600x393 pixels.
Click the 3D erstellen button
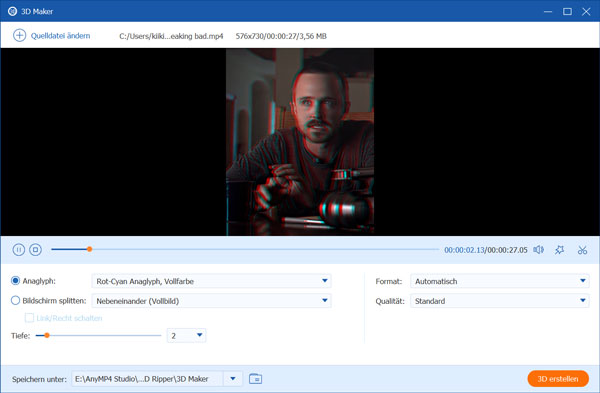pyautogui.click(x=558, y=379)
